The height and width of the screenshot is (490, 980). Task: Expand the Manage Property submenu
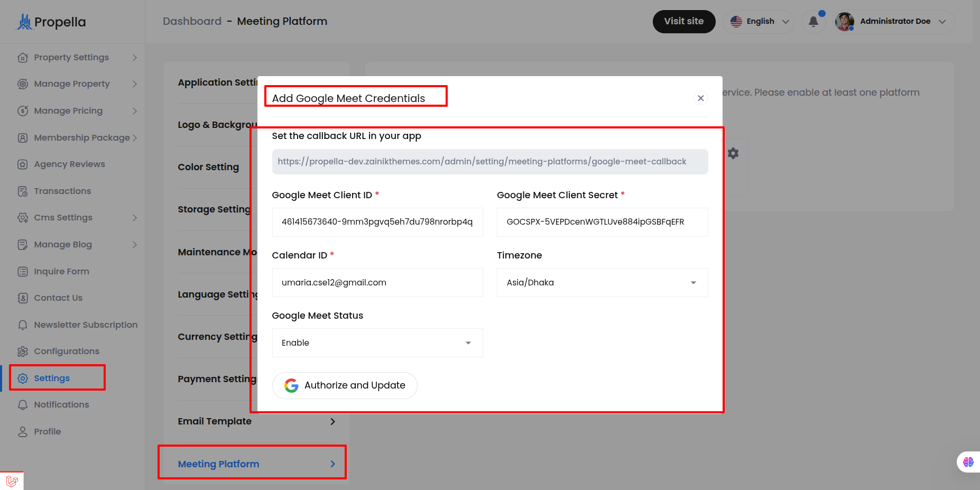pyautogui.click(x=135, y=84)
